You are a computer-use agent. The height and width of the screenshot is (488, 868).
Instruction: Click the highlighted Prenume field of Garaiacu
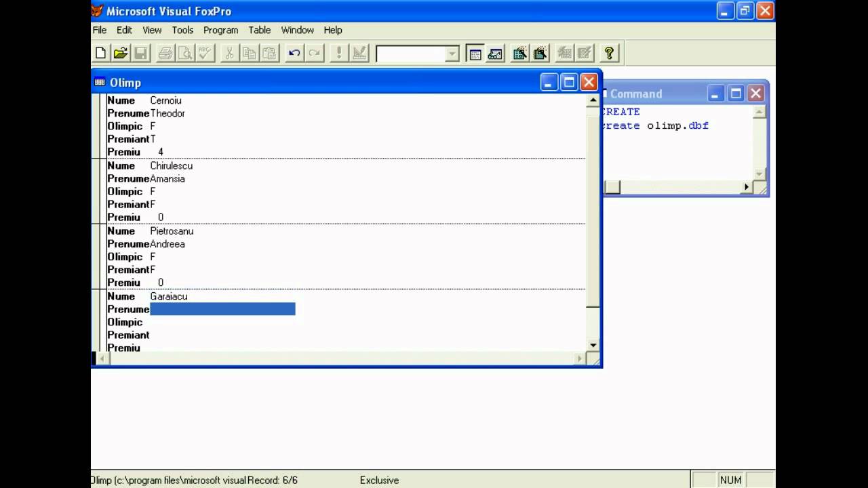pos(222,309)
